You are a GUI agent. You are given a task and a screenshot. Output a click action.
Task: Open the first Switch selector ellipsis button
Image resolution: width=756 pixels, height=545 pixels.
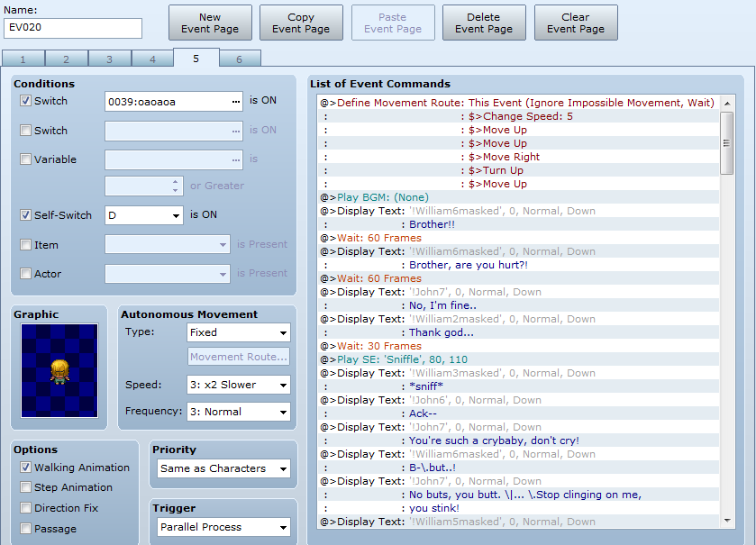236,102
